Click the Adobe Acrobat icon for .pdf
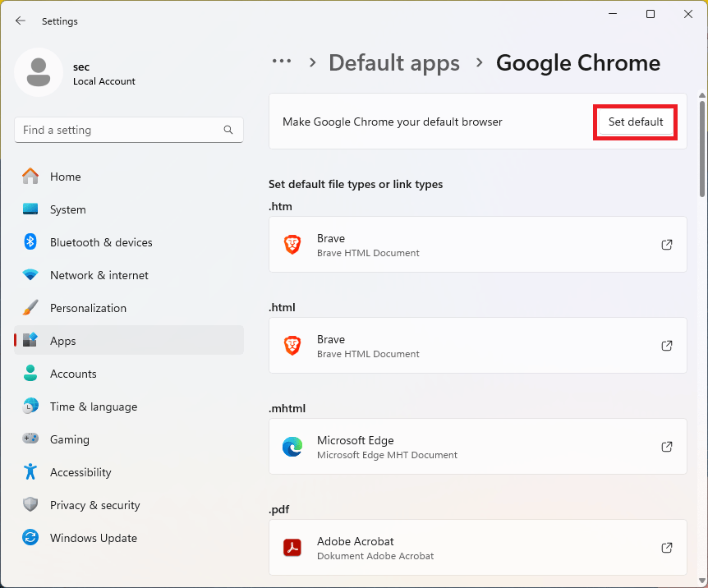 (292, 548)
